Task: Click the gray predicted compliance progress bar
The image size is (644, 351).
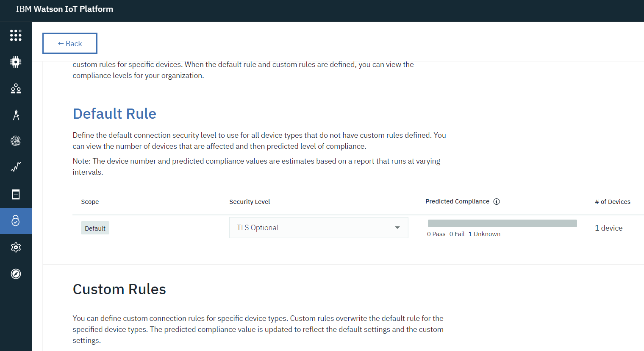Action: [x=502, y=223]
